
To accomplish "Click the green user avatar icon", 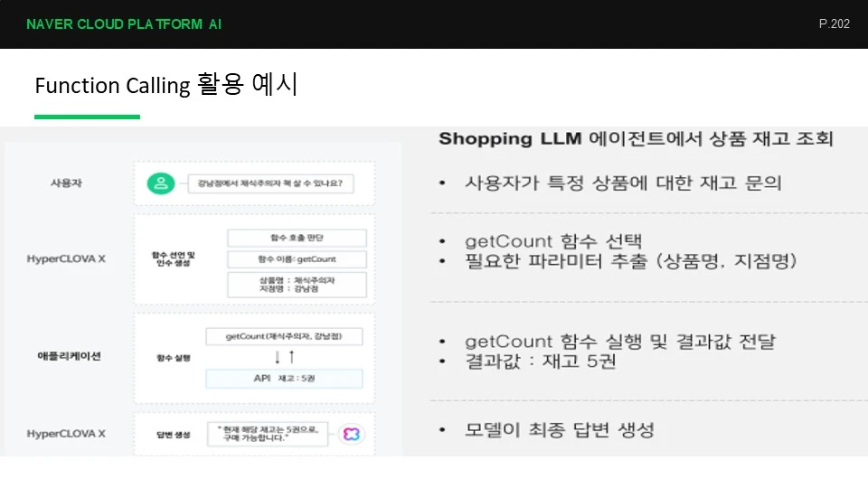I will (x=161, y=183).
